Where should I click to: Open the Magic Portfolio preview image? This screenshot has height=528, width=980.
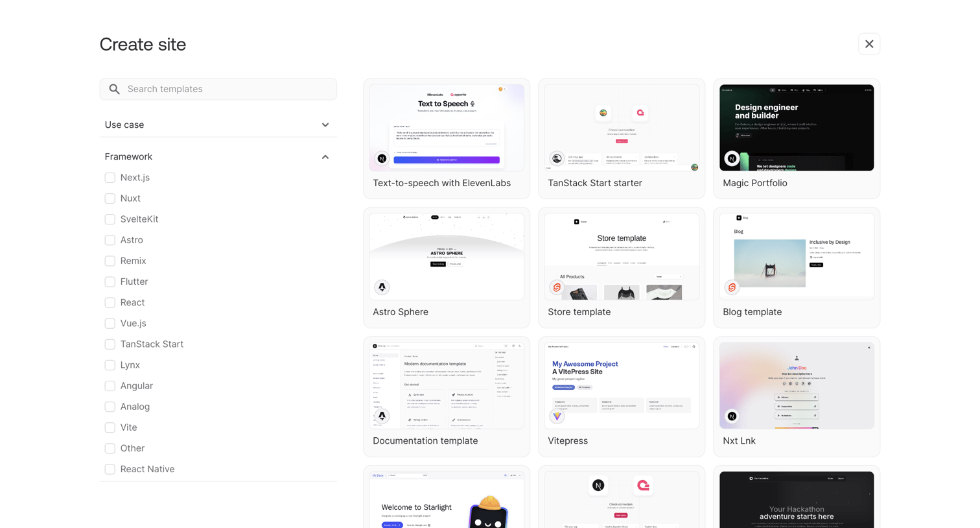click(x=797, y=128)
